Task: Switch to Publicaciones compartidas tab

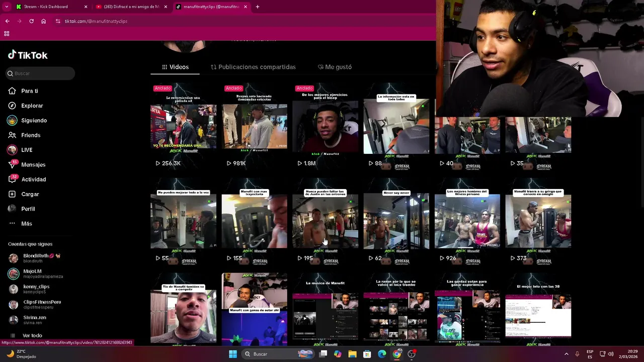Action: click(x=253, y=67)
